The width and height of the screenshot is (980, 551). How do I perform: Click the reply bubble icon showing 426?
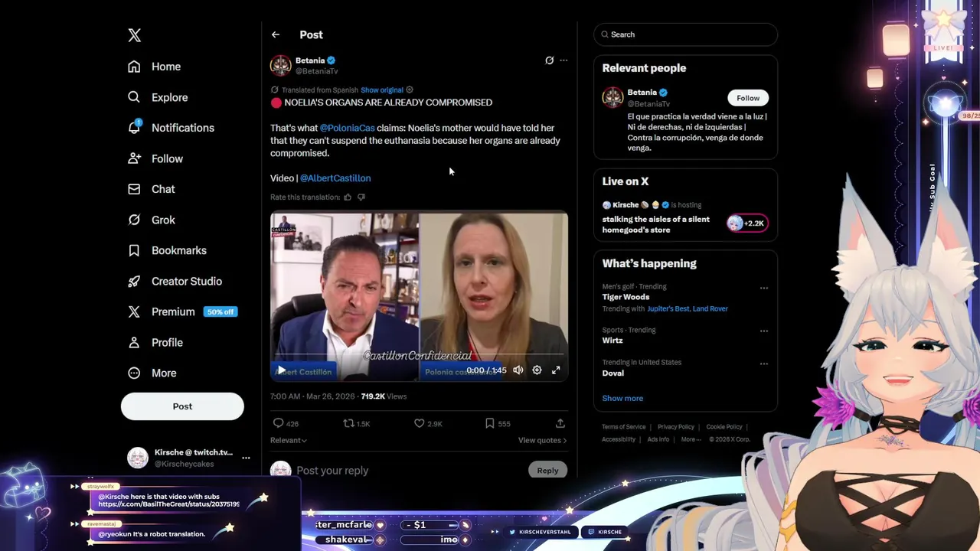tap(278, 423)
